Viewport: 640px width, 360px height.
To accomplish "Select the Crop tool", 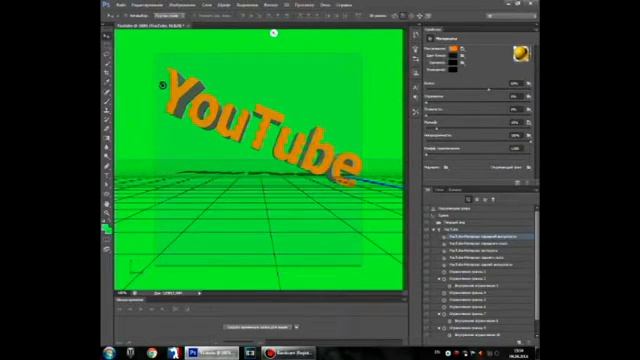I will [107, 73].
